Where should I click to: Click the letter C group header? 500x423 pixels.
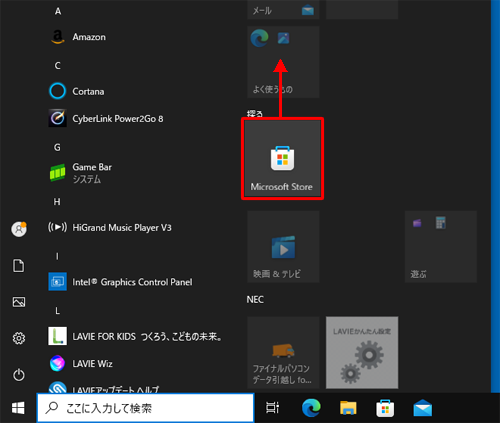click(x=58, y=66)
